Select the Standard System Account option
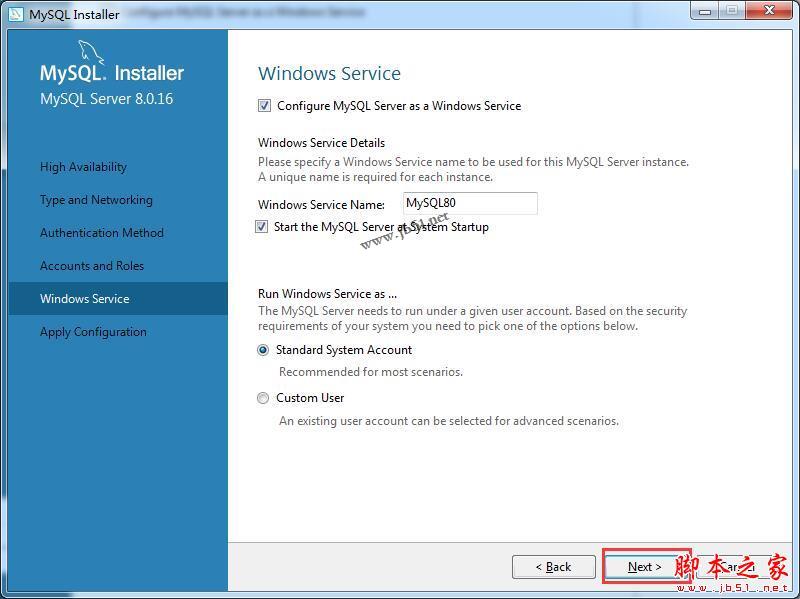The width and height of the screenshot is (800, 599). point(263,350)
